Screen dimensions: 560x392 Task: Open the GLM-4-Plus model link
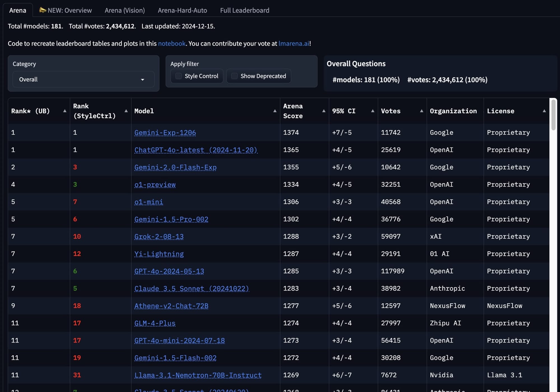(155, 323)
